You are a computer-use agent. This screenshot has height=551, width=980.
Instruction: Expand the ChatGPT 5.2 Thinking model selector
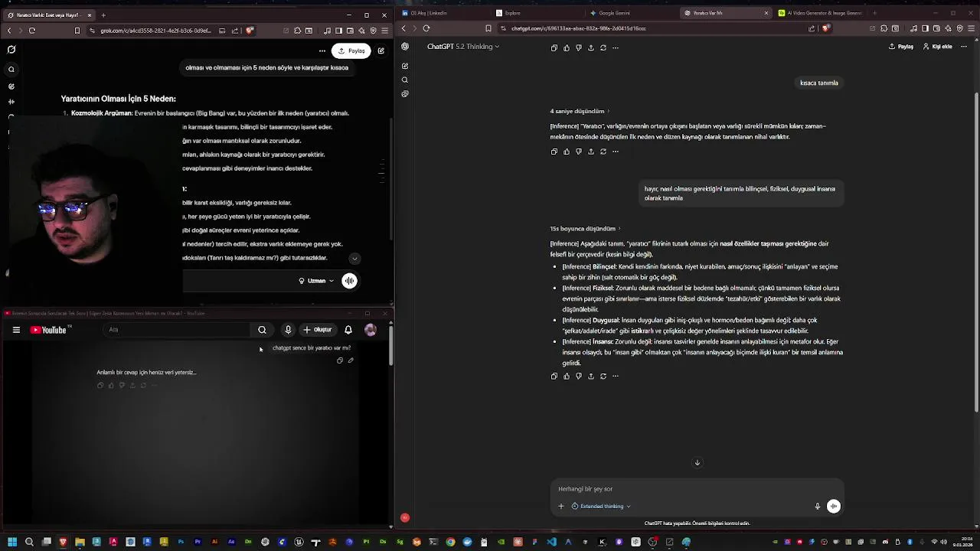[x=463, y=47]
